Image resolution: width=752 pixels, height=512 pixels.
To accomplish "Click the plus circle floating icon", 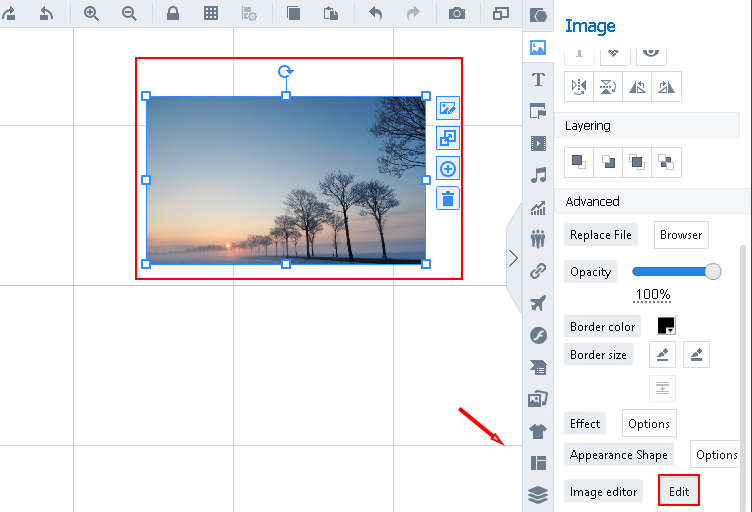I will coord(447,169).
